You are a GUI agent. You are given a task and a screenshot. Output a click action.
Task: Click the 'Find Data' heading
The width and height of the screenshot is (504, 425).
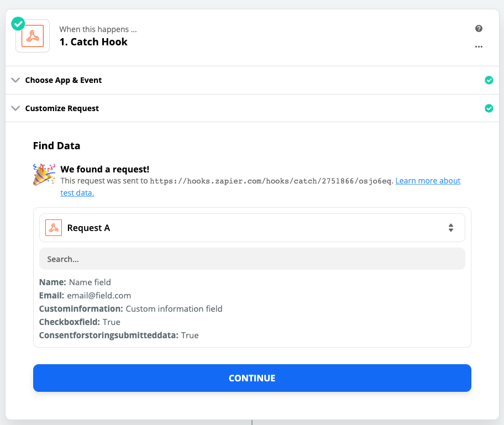pyautogui.click(x=56, y=146)
